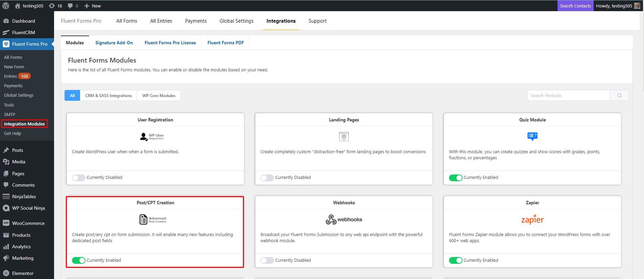Open the Fluent Forms Pro License tab
The image size is (644, 279).
coord(170,43)
